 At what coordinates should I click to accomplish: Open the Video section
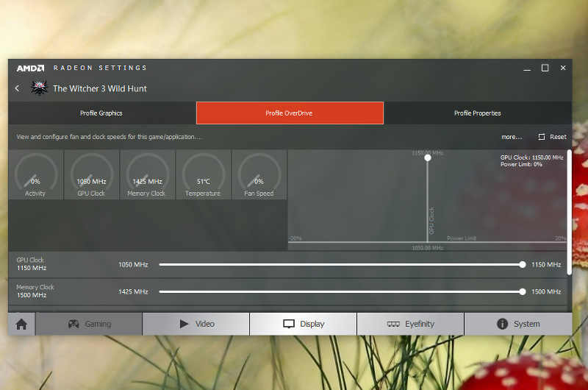tap(196, 324)
